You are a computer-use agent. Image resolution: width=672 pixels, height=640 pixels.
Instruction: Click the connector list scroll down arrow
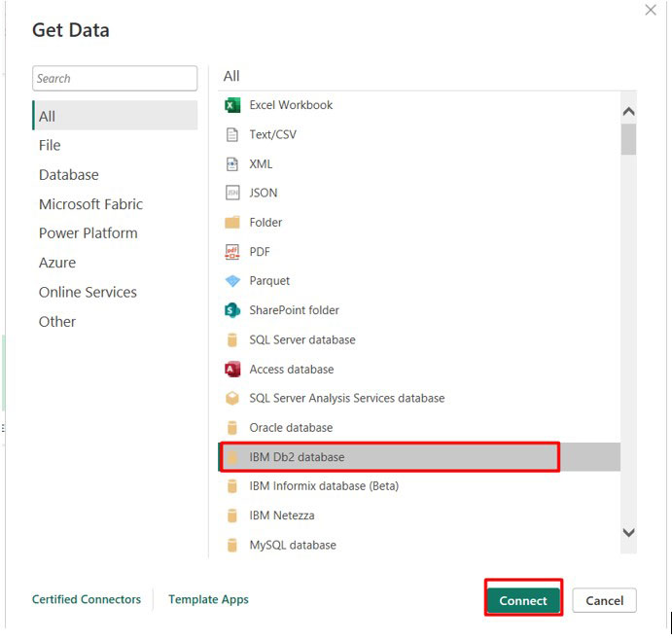click(x=628, y=533)
